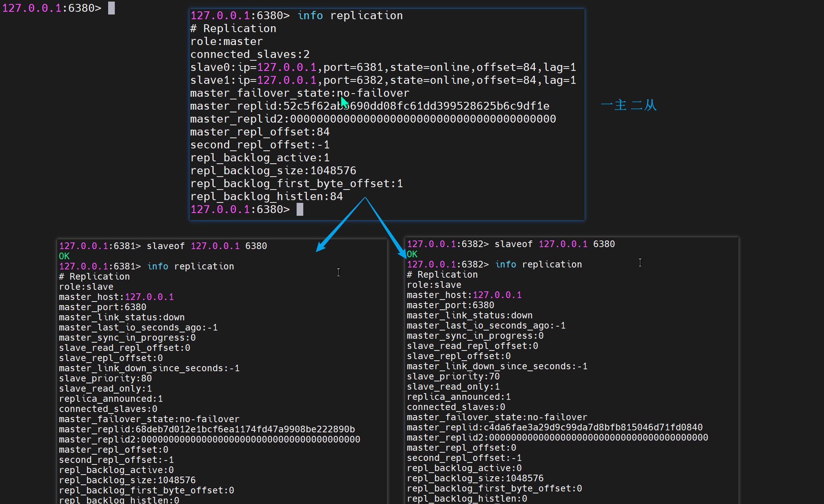Click the green OK in 6381 terminal
This screenshot has height=504, width=824.
click(x=64, y=256)
